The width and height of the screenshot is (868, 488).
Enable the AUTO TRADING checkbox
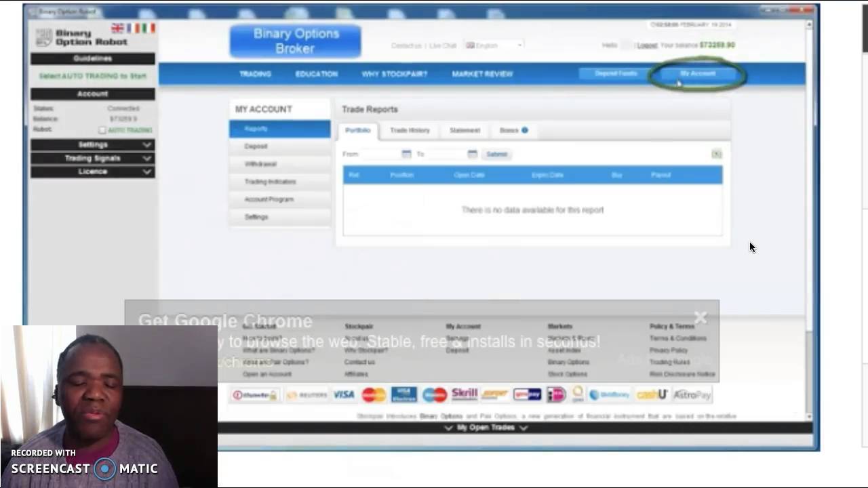[x=102, y=130]
